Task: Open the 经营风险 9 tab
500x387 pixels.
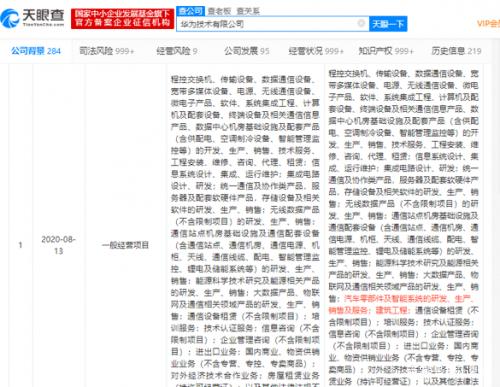Action: [x=177, y=51]
